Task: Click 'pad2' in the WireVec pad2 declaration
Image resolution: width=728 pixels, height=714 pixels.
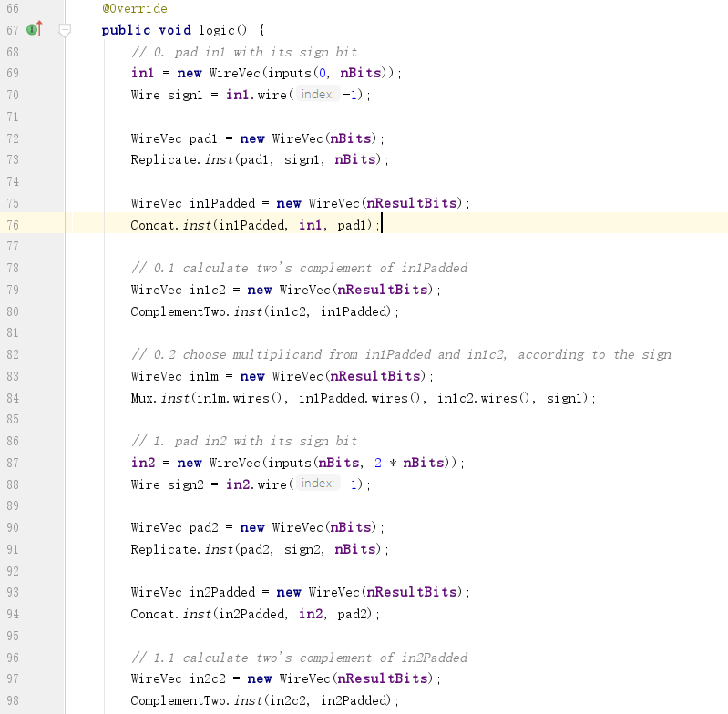Action: coord(204,527)
